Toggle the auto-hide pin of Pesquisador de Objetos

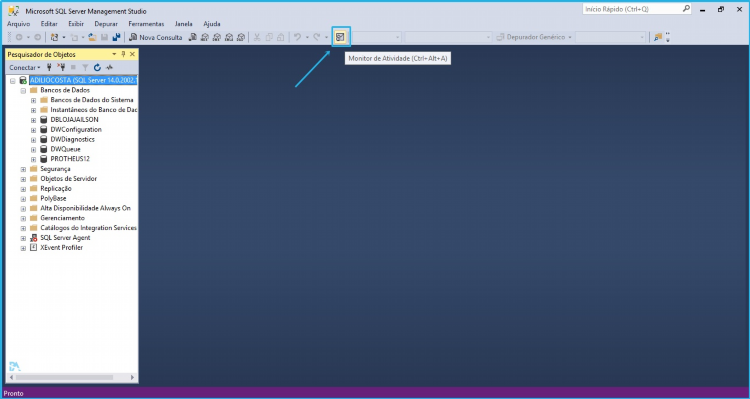point(123,55)
